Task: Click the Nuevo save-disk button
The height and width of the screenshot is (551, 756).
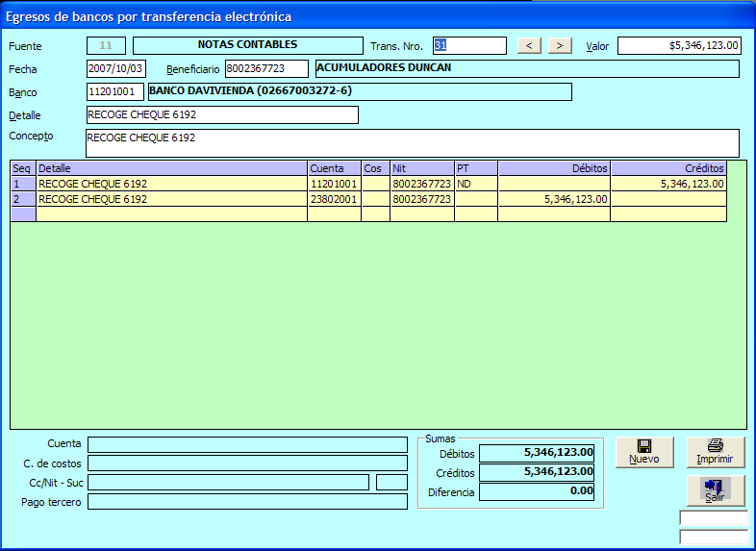Action: [644, 452]
